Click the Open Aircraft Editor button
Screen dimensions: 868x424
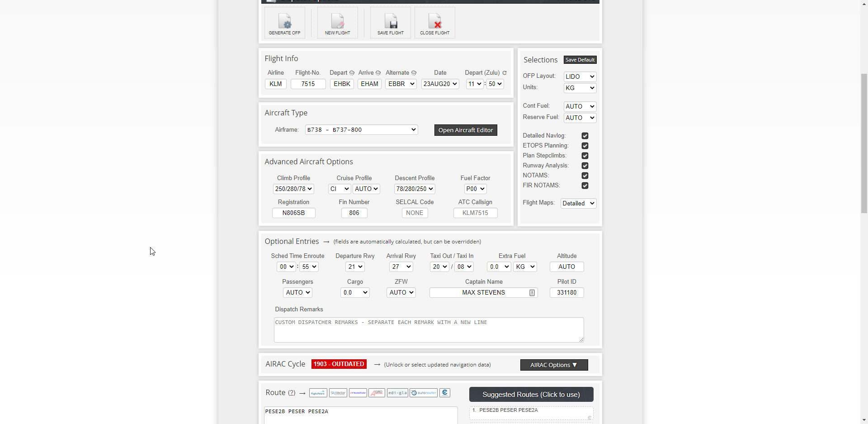[x=465, y=130]
